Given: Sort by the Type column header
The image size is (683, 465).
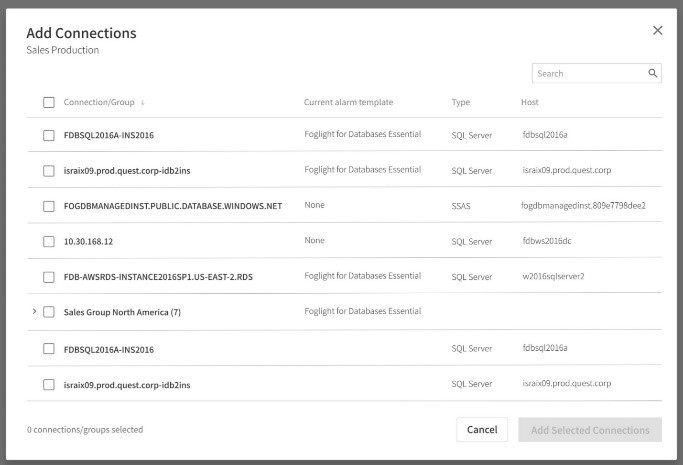Looking at the screenshot, I should coord(460,102).
